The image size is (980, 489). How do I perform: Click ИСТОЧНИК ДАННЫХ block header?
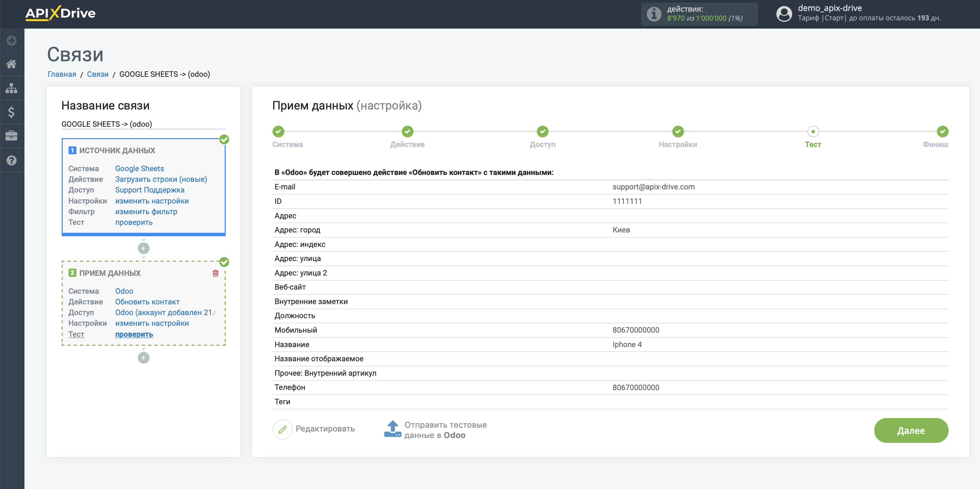click(x=117, y=150)
